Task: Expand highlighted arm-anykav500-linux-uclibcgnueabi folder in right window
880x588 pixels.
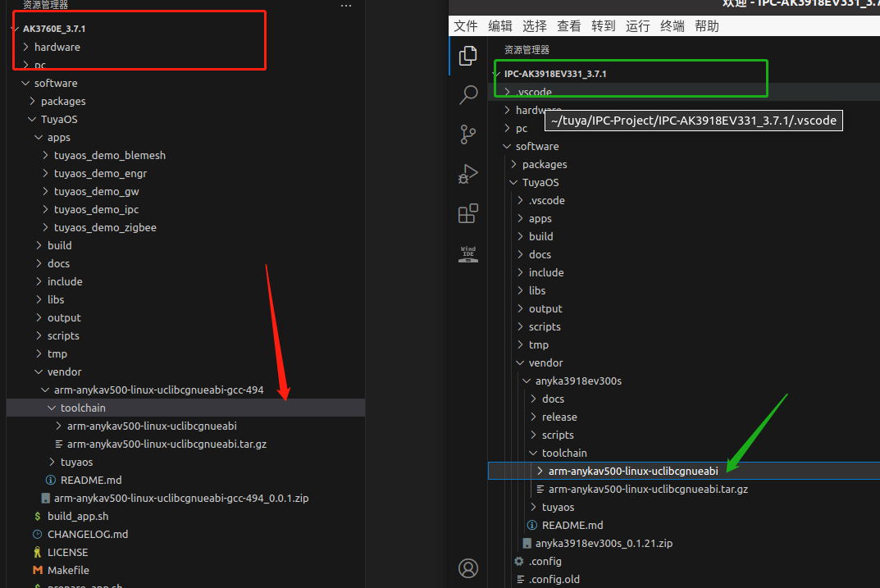Action: pos(540,471)
